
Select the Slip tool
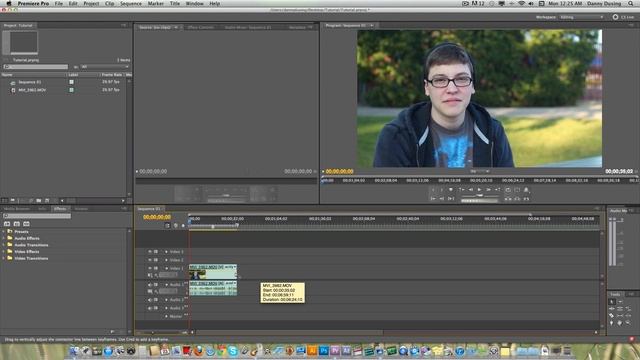tap(620, 316)
